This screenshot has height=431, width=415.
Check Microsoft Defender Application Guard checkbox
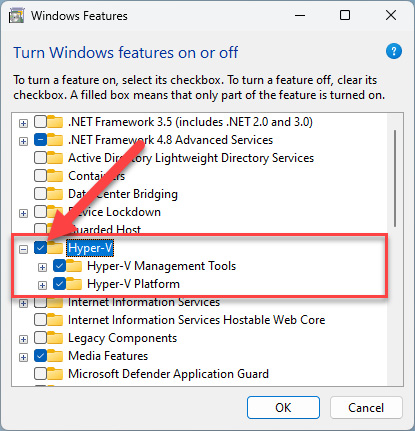40,374
